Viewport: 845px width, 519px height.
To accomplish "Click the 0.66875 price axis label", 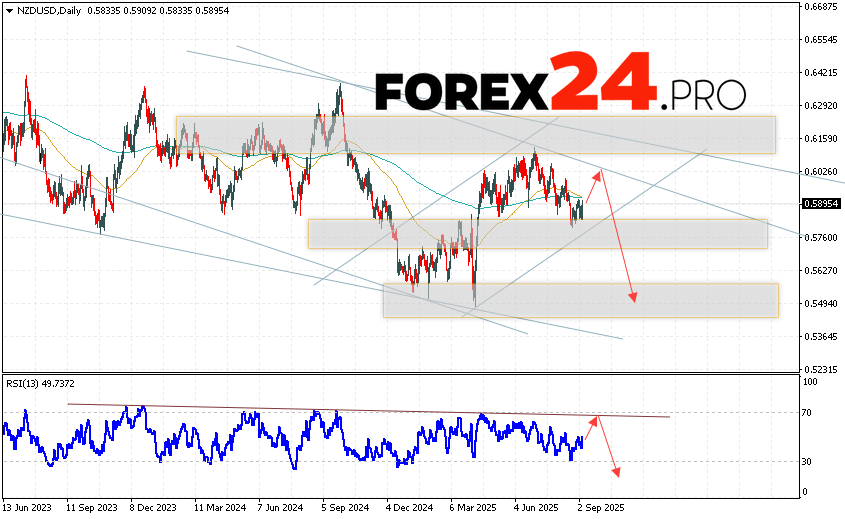I will [x=821, y=7].
